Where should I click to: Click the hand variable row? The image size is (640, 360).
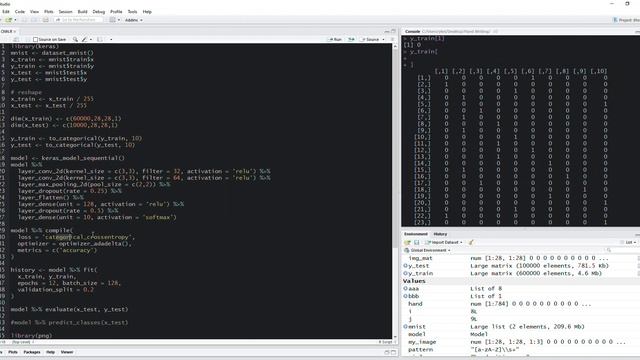520,304
